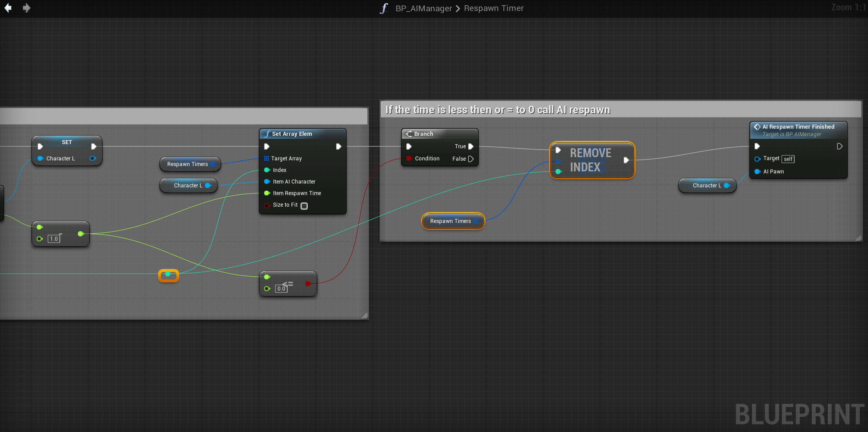Screen dimensions: 868x432
Task: Select the highlighted Respawn Timers variable node
Action: click(x=450, y=221)
